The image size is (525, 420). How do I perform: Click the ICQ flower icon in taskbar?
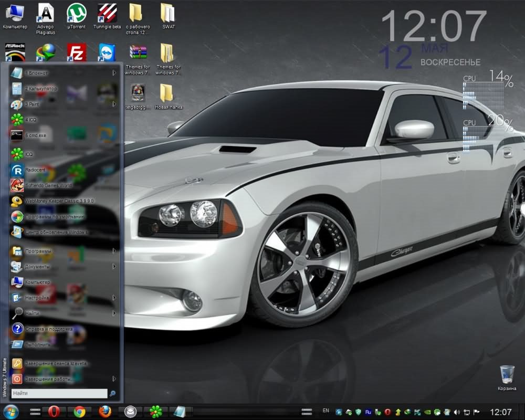155,412
